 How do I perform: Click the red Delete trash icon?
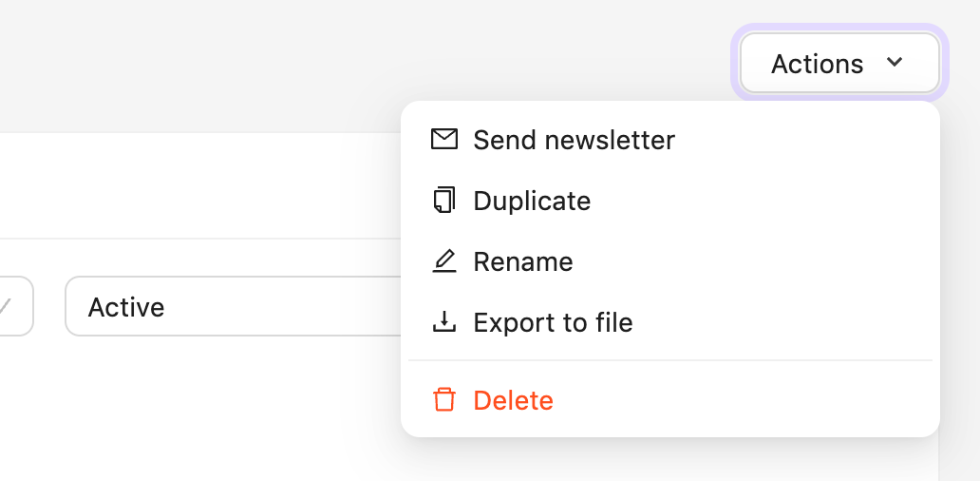click(x=443, y=400)
